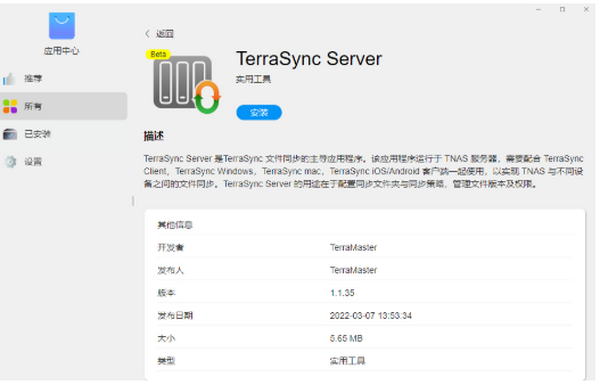This screenshot has height=385, width=600.
Task: Select the size value 5.65 MB
Action: [346, 338]
